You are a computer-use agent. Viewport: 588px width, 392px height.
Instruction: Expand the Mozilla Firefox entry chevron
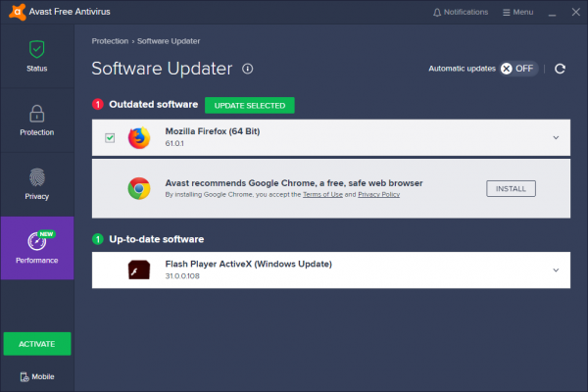point(556,138)
